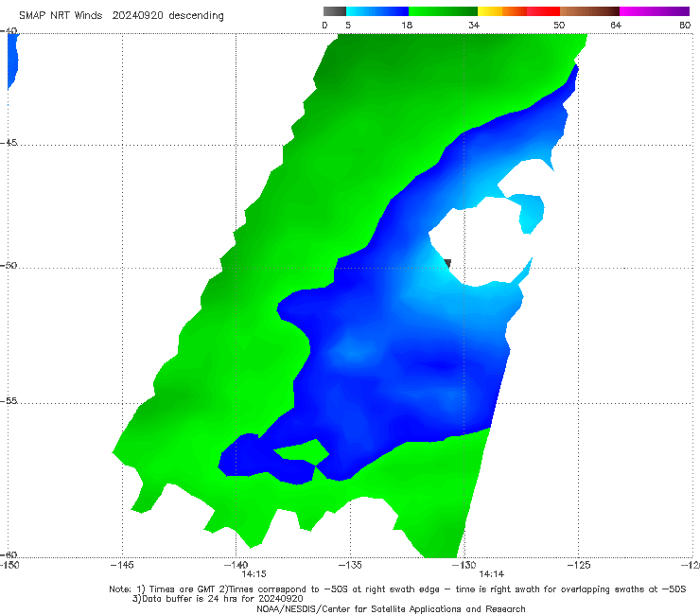Click the latitude label '-45'

pos(9,143)
